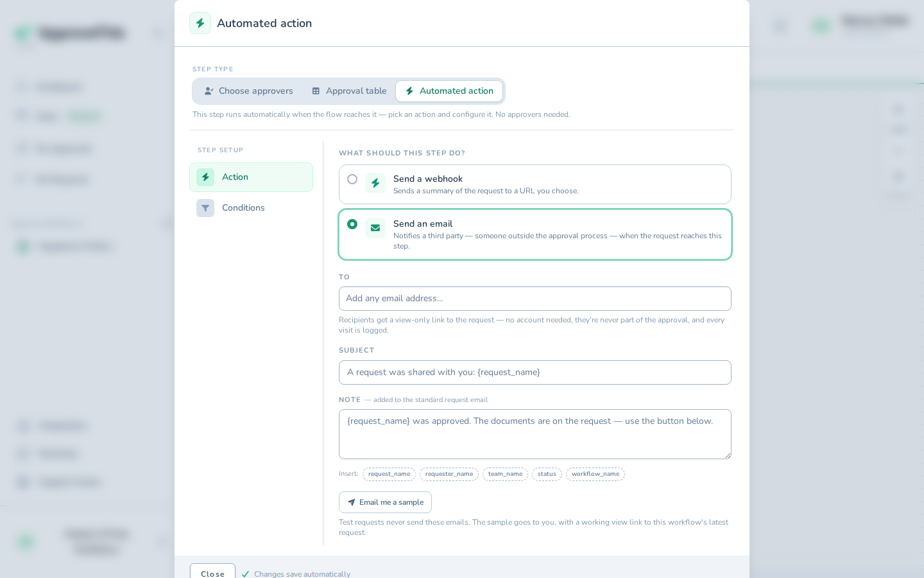Switch step type to Choose approvers

(248, 91)
